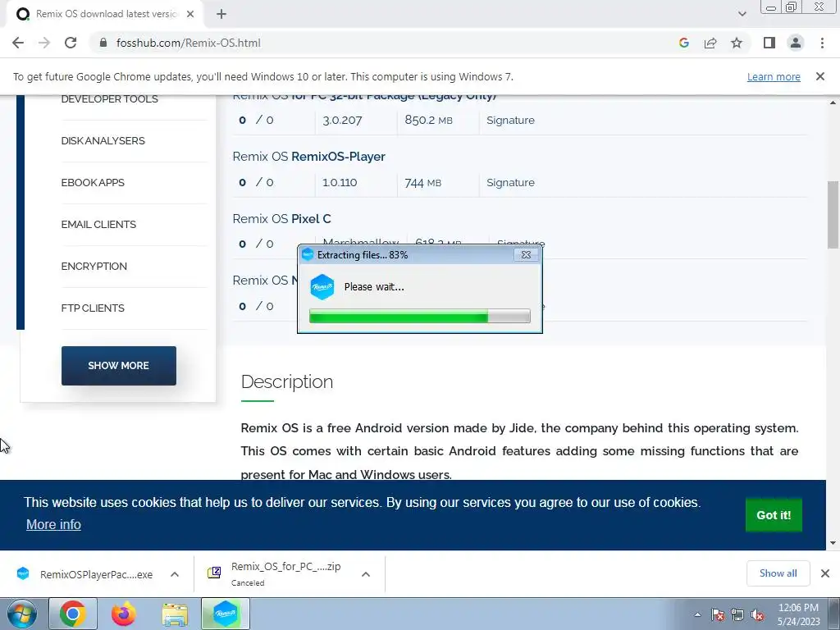Share this page via share icon

tap(710, 43)
